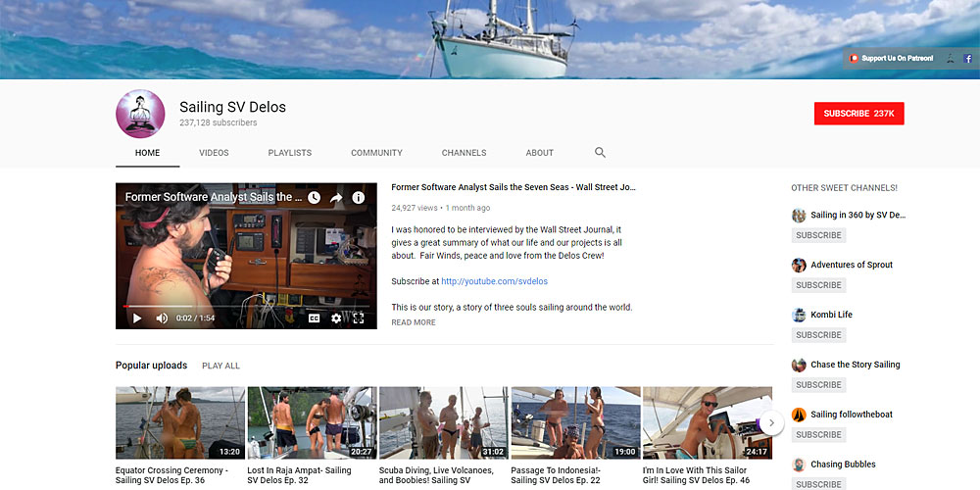Open Equator Crossing Ceremony video thumbnail

180,423
